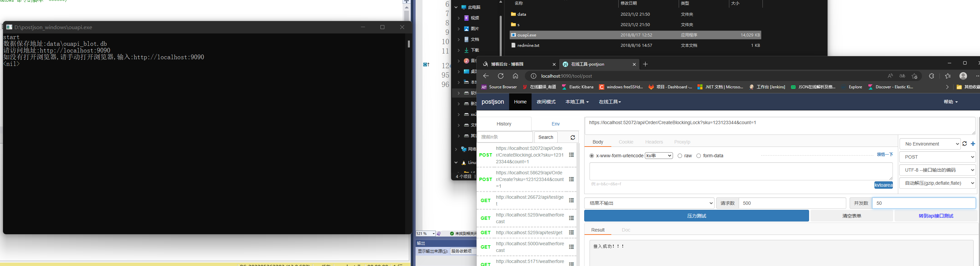The width and height of the screenshot is (980, 266).
Task: Start the 压力测试 stress test
Action: coord(696,216)
